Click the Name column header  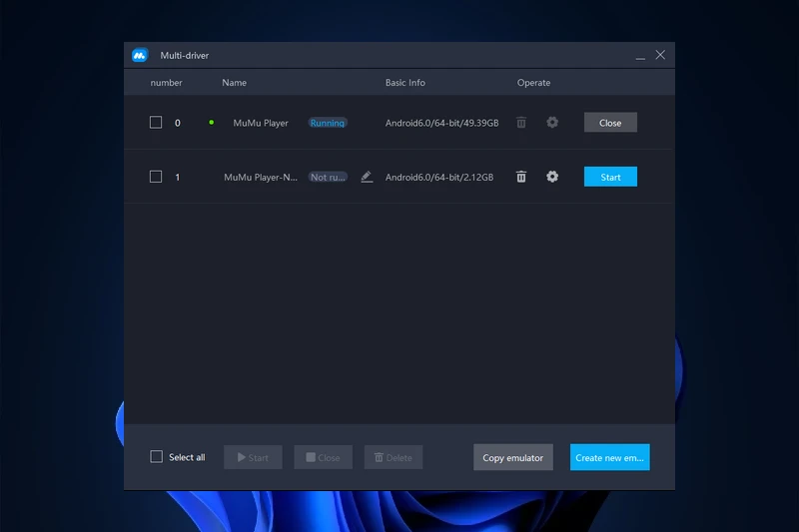coord(234,83)
